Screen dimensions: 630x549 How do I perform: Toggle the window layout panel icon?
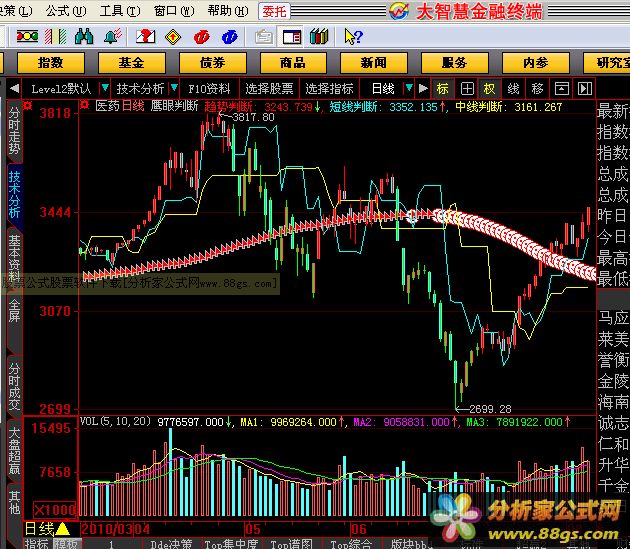292,37
